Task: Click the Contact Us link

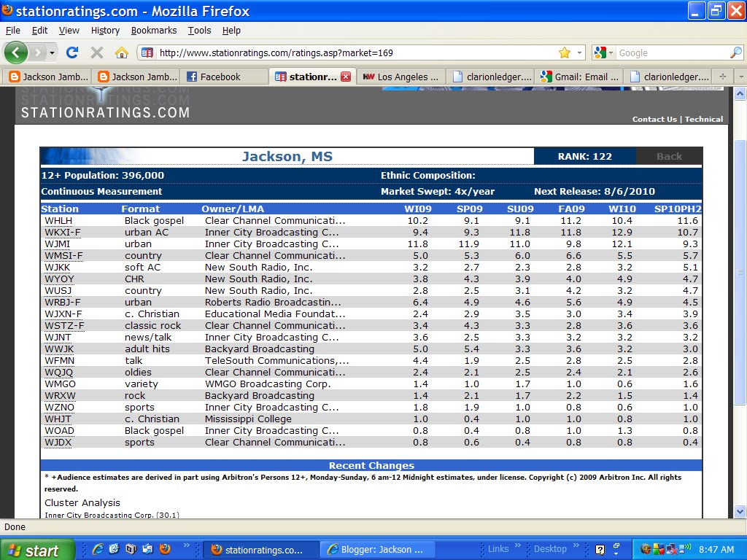Action: (654, 119)
